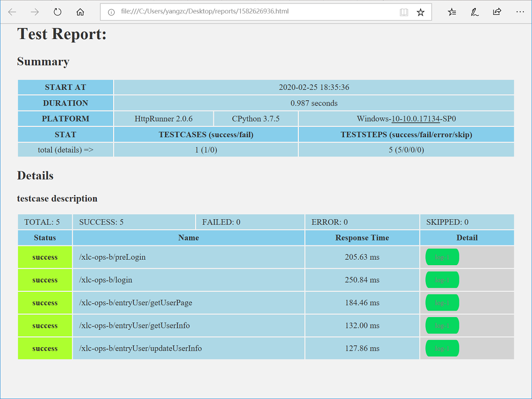Image resolution: width=532 pixels, height=399 pixels.
Task: Click the Add notes pen icon
Action: pos(474,12)
